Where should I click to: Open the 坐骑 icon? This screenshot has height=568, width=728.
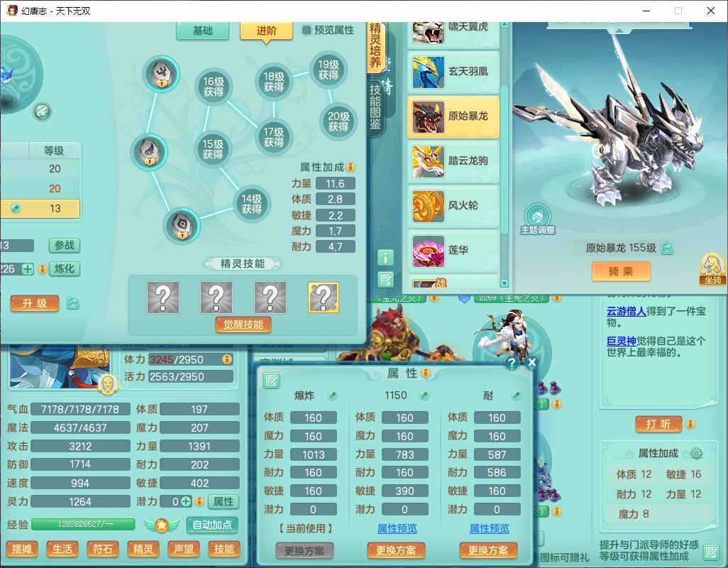[713, 268]
